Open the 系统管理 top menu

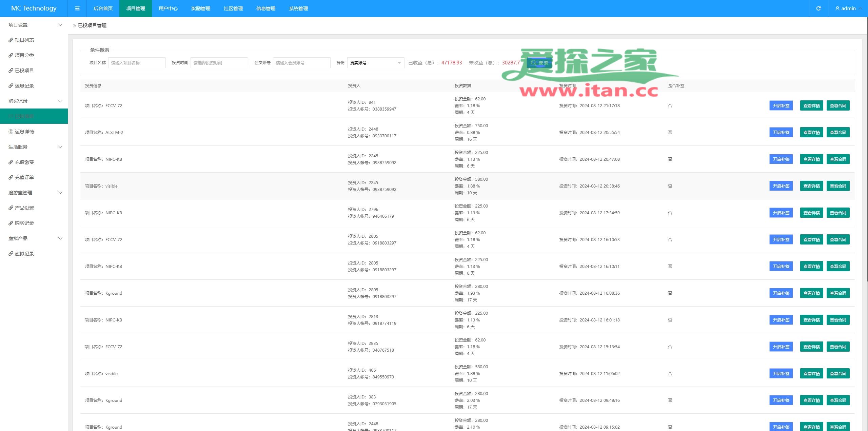[298, 8]
